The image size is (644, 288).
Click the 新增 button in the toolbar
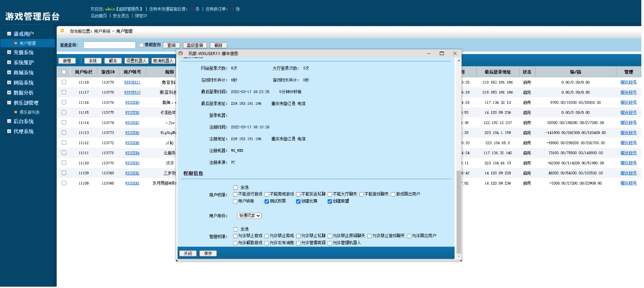pos(67,61)
